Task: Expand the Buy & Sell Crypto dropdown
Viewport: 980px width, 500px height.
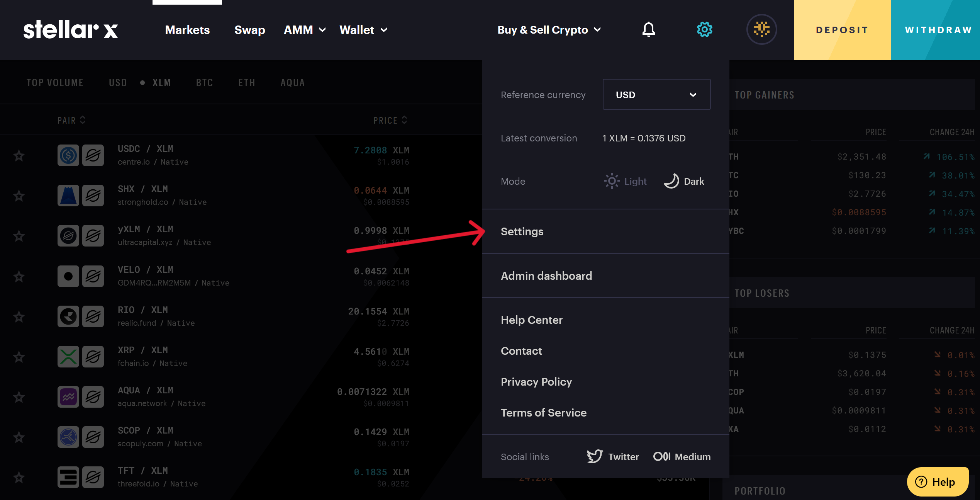Action: [549, 30]
